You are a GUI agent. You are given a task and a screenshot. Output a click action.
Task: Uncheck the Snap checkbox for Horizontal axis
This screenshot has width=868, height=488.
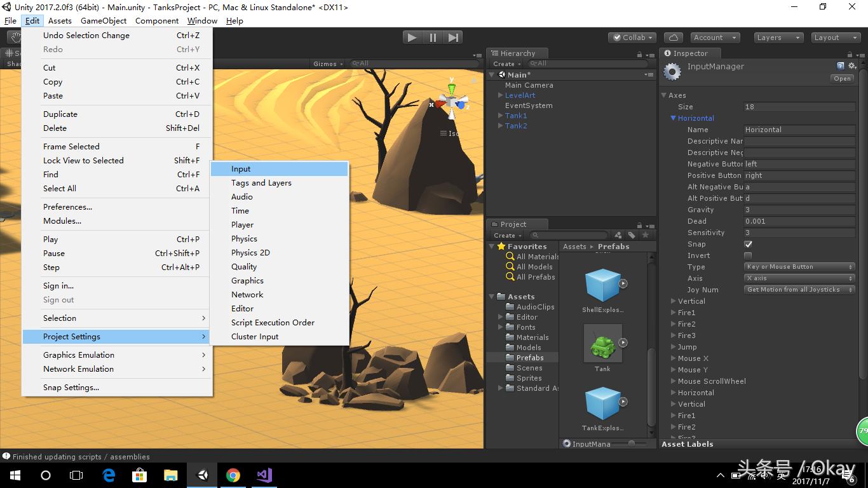point(748,243)
